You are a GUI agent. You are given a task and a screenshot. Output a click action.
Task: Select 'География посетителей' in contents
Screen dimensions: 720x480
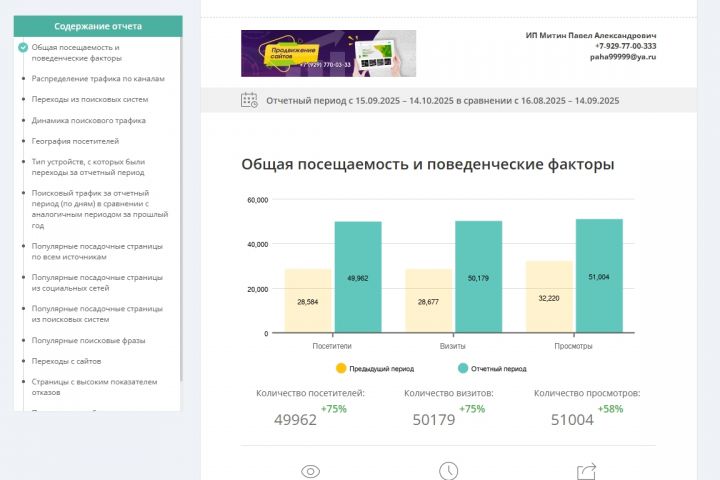click(x=75, y=141)
